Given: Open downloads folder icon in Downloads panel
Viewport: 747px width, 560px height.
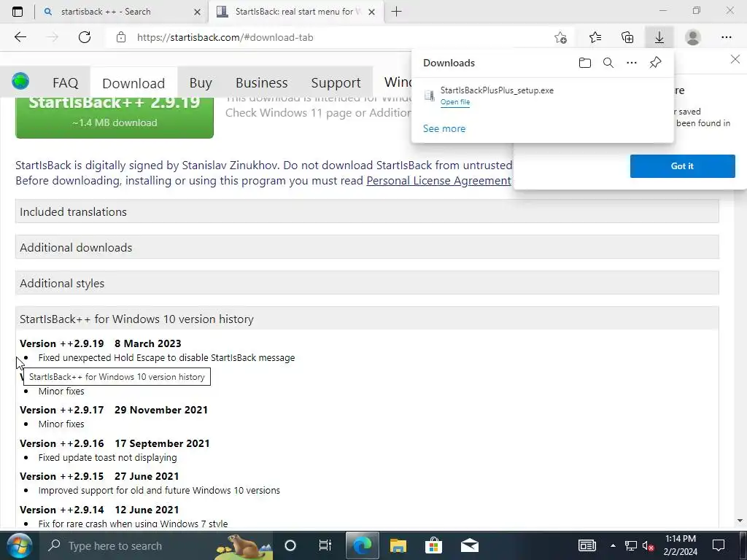Looking at the screenshot, I should click(x=585, y=63).
